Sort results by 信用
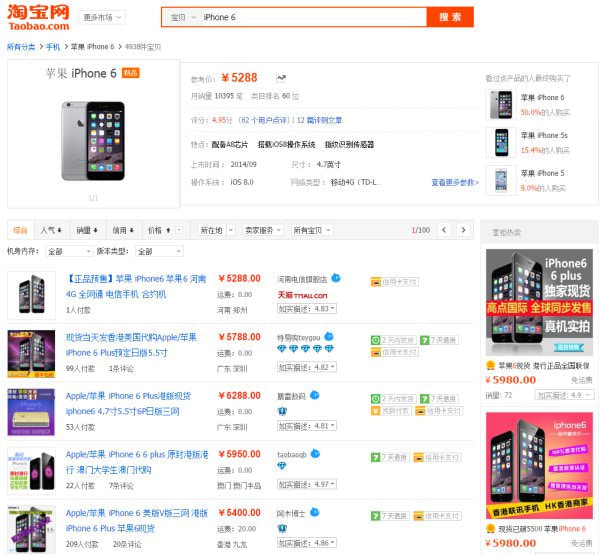The height and width of the screenshot is (555, 600). tap(123, 230)
